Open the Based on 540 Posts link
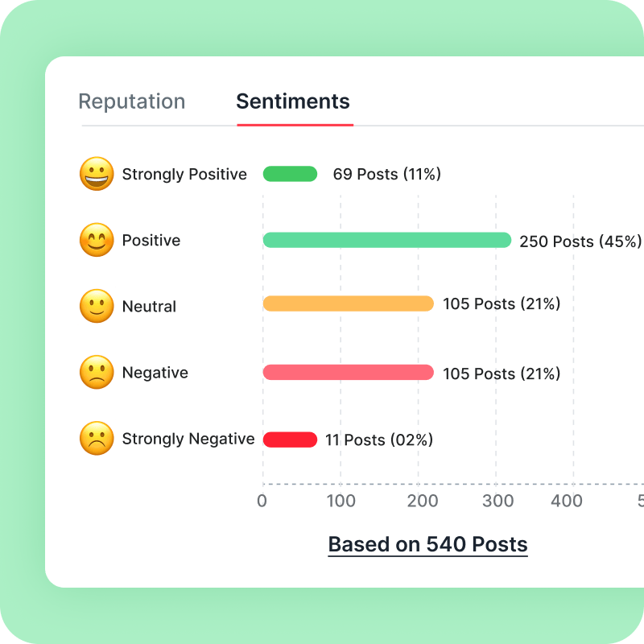The height and width of the screenshot is (644, 644). 427,545
